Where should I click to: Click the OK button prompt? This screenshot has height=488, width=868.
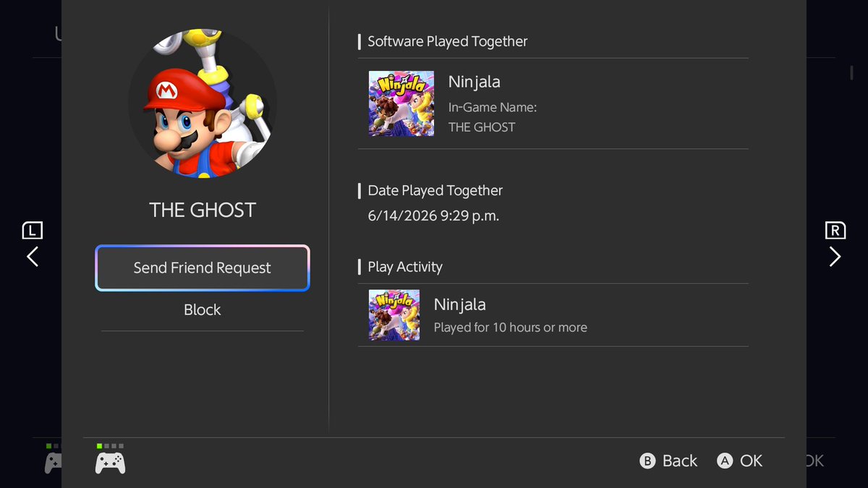tap(740, 461)
